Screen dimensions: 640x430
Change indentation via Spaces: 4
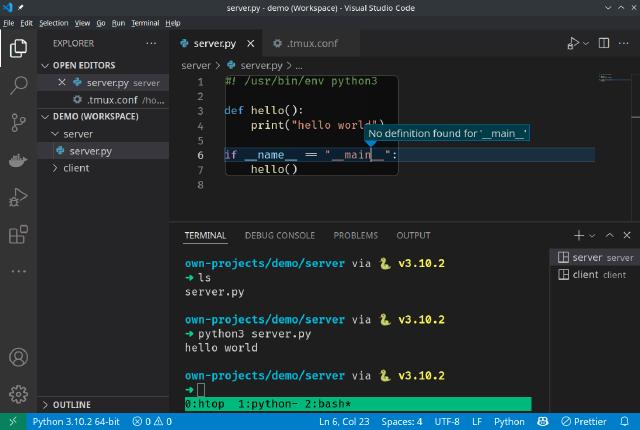pyautogui.click(x=402, y=421)
